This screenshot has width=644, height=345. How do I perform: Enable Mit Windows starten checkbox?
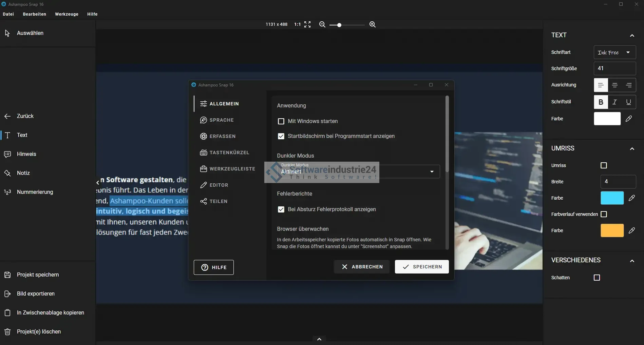(281, 121)
